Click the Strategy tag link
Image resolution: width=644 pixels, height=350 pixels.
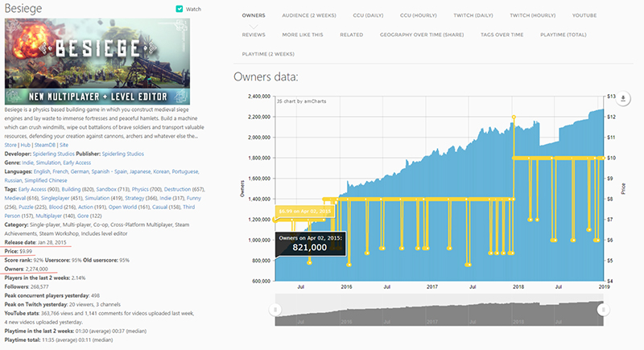[134, 198]
